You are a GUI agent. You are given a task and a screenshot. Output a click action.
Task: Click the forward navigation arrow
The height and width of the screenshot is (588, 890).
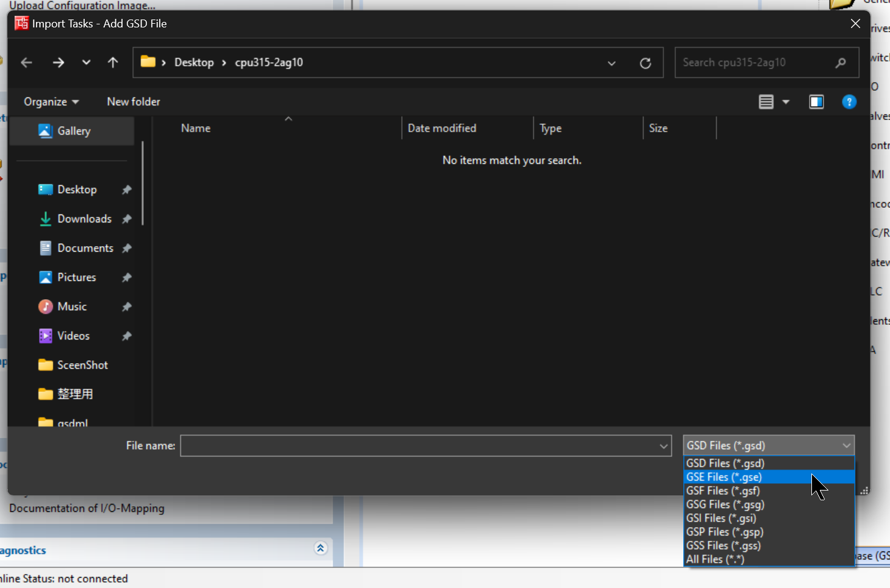click(x=59, y=62)
